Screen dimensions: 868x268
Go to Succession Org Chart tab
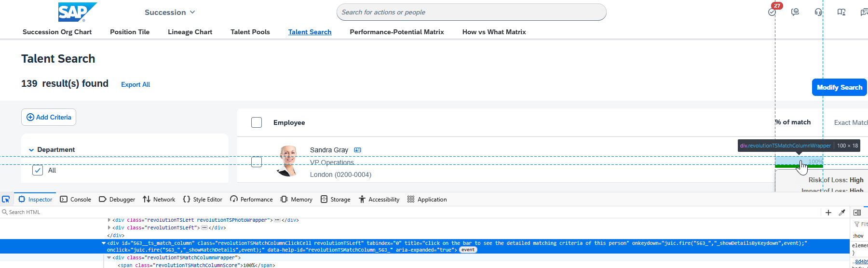click(57, 32)
